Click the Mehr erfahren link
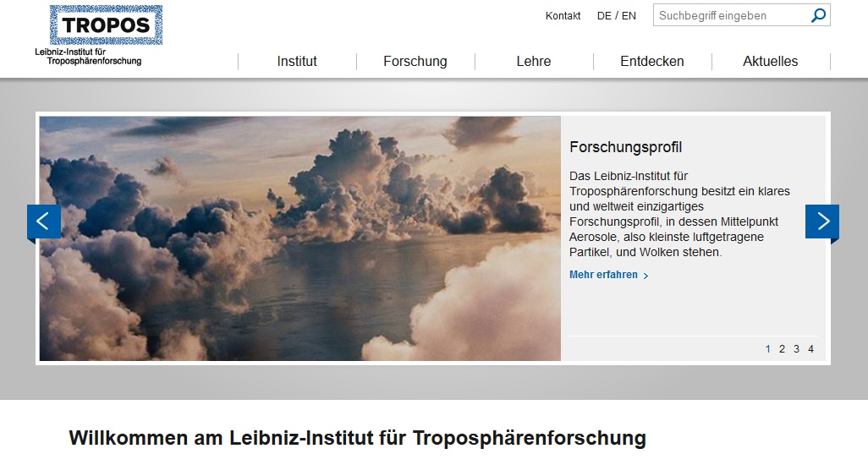The image size is (868, 465). (x=603, y=275)
